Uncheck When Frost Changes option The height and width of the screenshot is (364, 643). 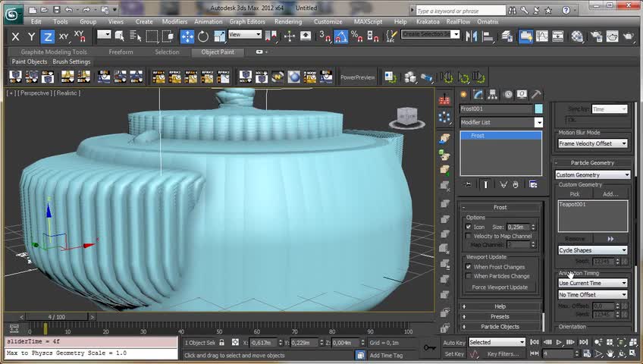click(469, 267)
